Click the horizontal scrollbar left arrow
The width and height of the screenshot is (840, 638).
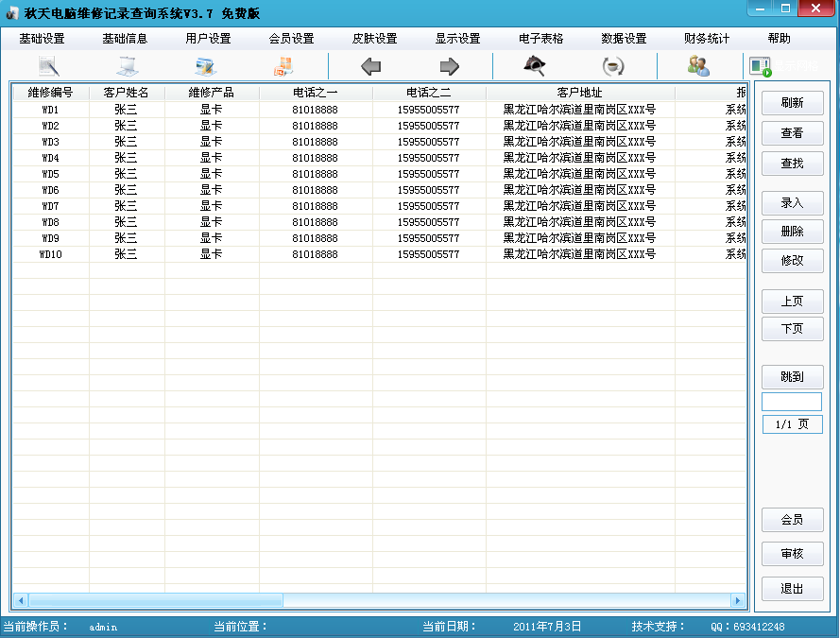(21, 600)
